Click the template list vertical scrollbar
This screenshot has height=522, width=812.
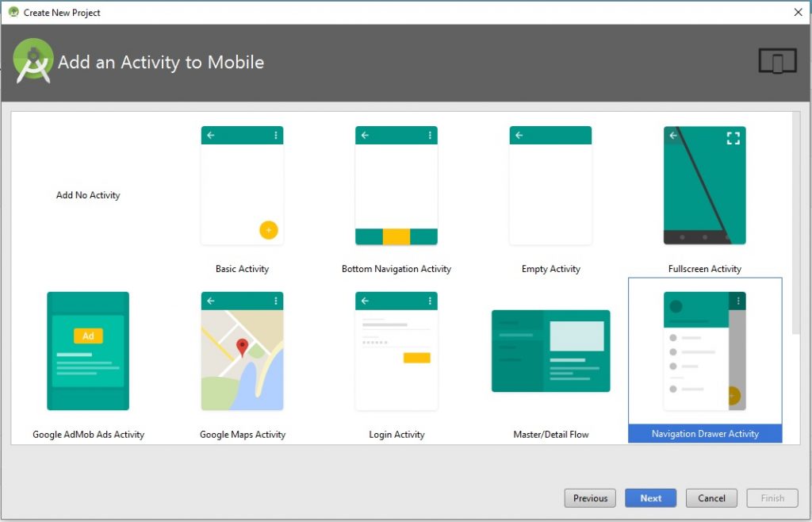tap(795, 222)
